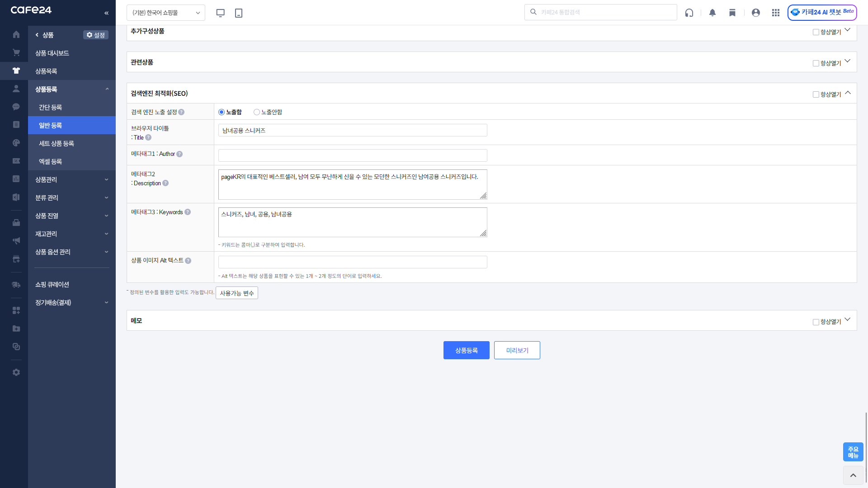
Task: Select the 노출함 radio button
Action: click(222, 112)
